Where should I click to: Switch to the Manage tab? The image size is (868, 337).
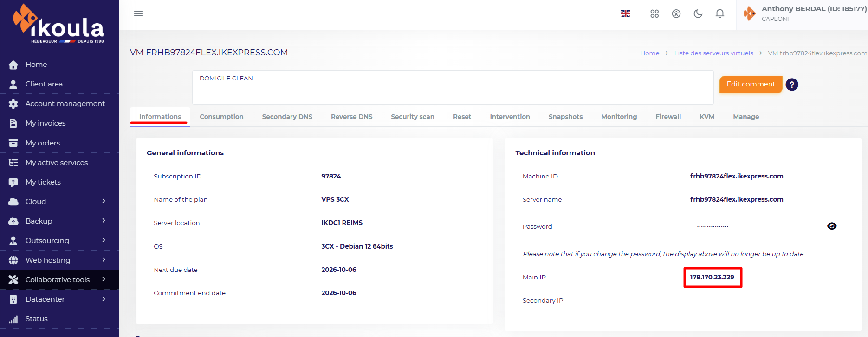point(746,117)
